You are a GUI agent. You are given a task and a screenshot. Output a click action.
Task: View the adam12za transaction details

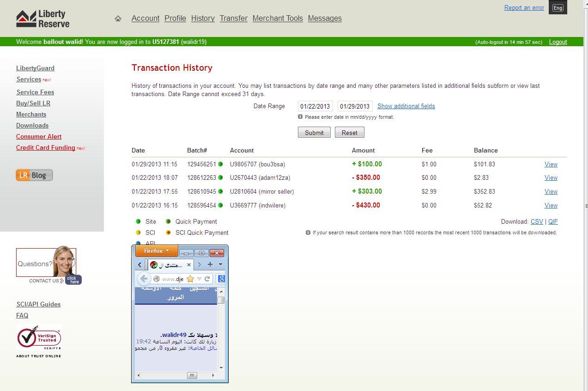(x=551, y=178)
